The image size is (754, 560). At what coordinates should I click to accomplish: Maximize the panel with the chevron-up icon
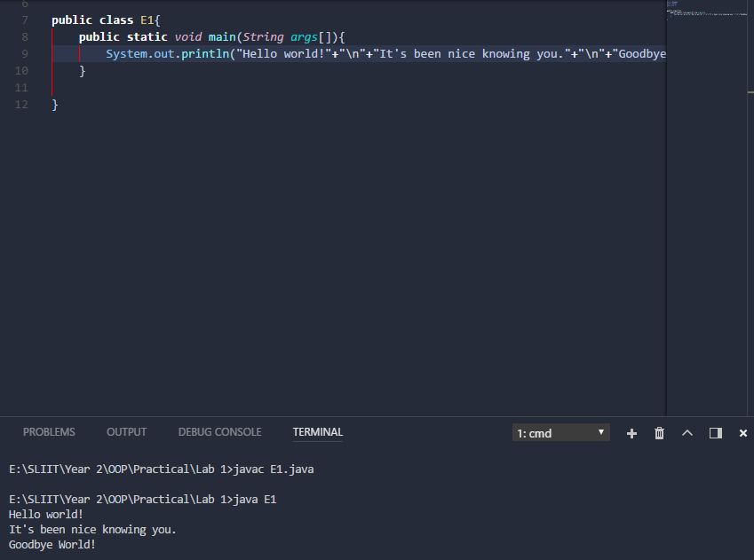point(687,433)
